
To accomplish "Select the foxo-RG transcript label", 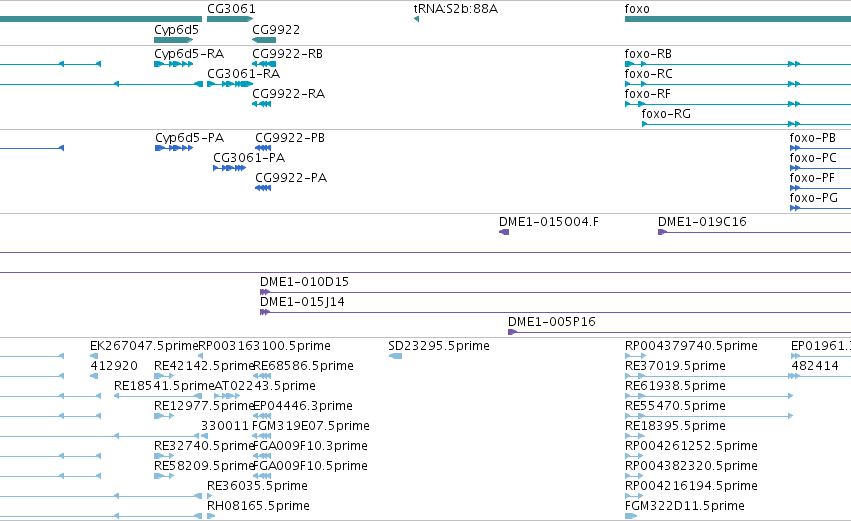I will (666, 114).
